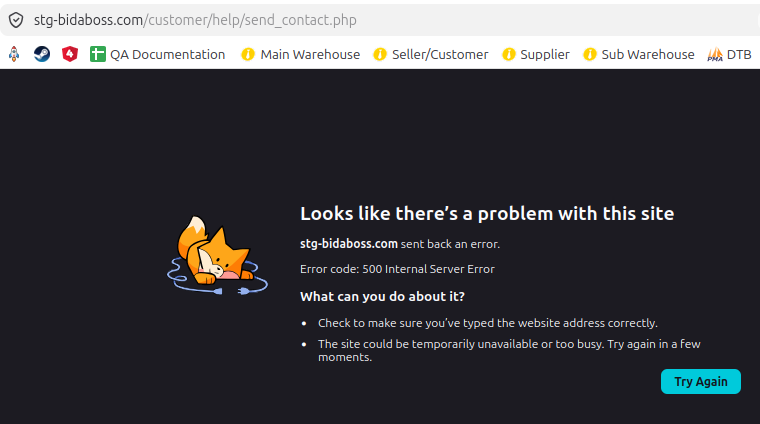Click the "Check to make sure" bullet text
This screenshot has width=760, height=424.
tap(488, 323)
